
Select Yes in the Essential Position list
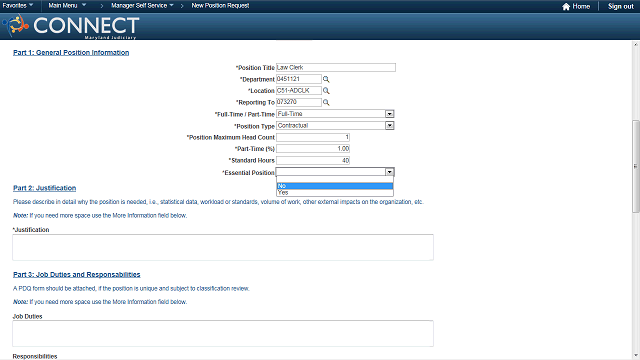[335, 193]
